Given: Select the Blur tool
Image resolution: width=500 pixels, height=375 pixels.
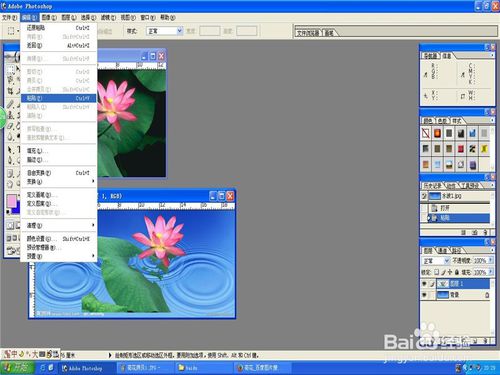Looking at the screenshot, I should click(x=10, y=137).
